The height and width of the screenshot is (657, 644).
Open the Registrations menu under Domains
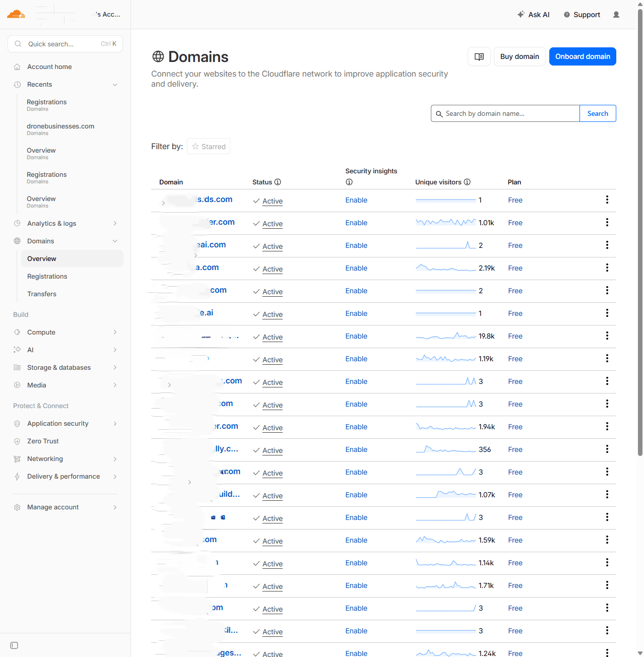pyautogui.click(x=47, y=276)
